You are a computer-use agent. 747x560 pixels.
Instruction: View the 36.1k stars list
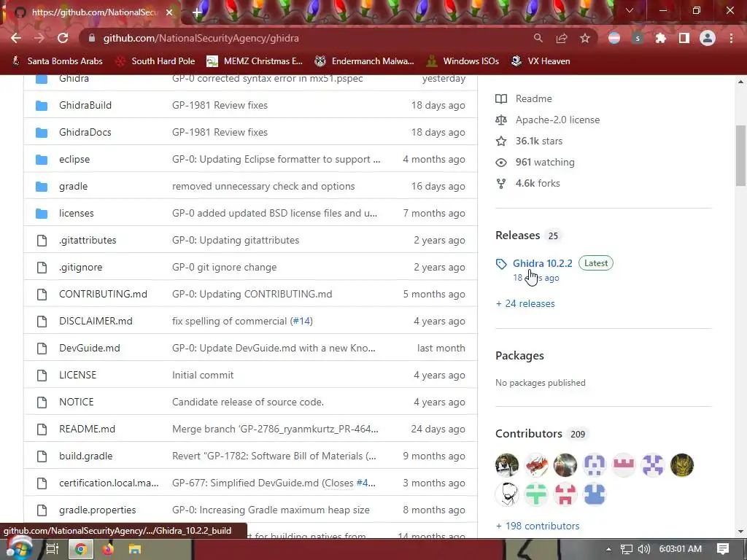pos(539,141)
